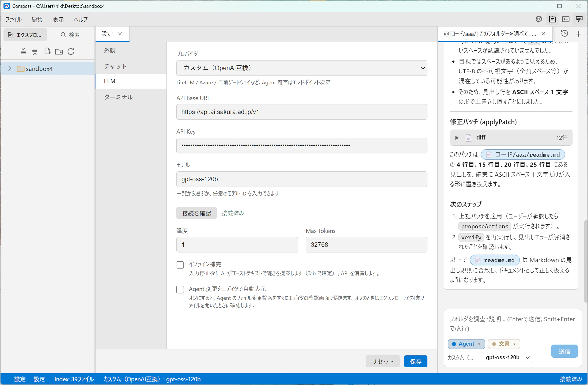588x385 pixels.
Task: Close the 設定 tab
Action: point(120,34)
